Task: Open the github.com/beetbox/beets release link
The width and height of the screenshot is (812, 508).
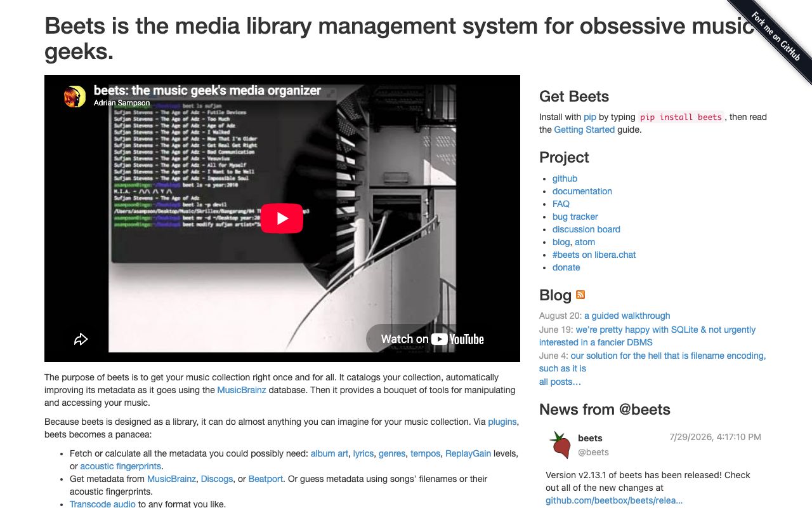Action: (614, 500)
